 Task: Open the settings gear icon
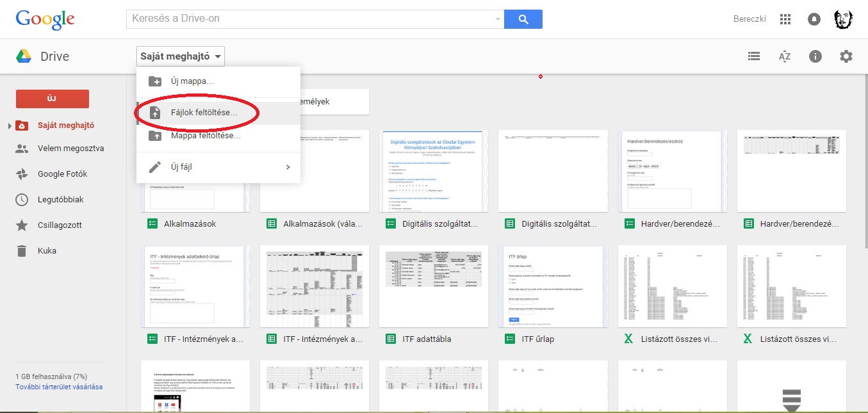click(x=846, y=56)
